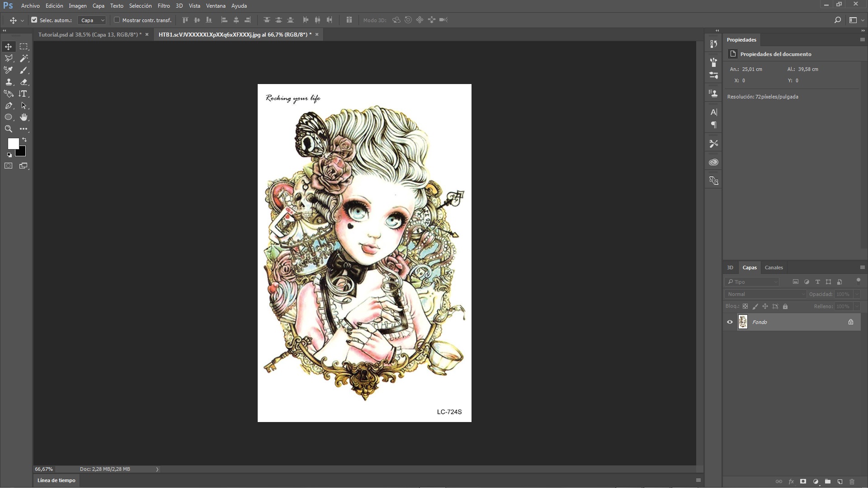Select the Pen tool
The width and height of the screenshot is (868, 488).
9,105
